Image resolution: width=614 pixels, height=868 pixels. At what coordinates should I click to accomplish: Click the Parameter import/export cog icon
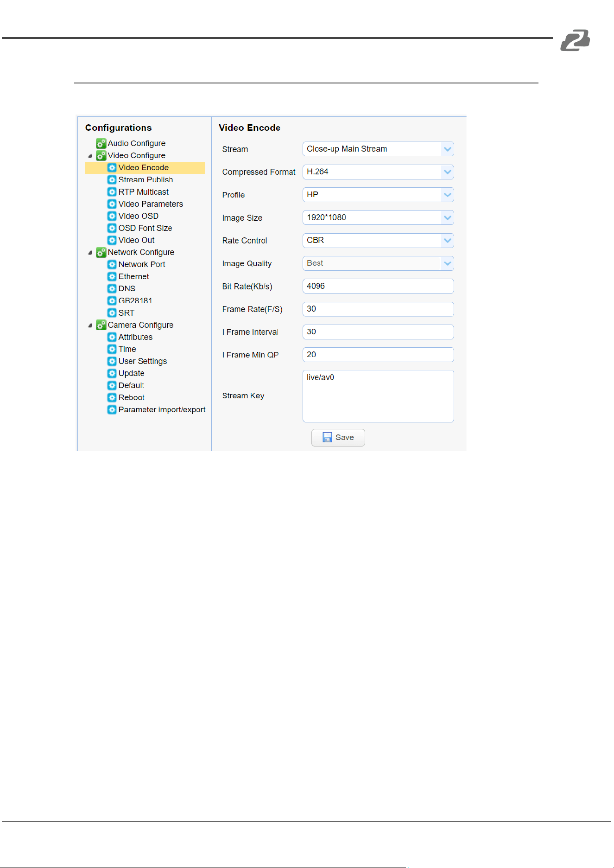click(x=112, y=409)
